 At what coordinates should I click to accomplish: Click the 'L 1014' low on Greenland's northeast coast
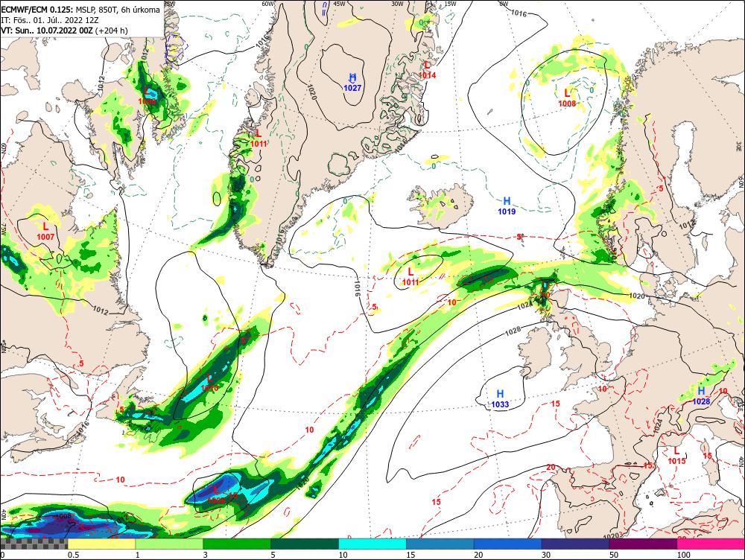point(427,70)
